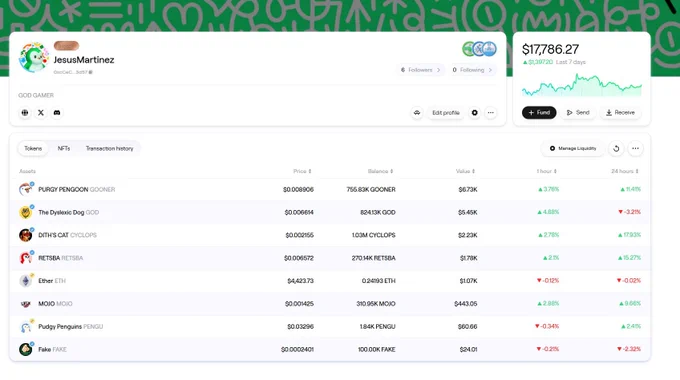This screenshot has width=680, height=380.
Task: Switch to Transaction history tab
Action: (109, 148)
